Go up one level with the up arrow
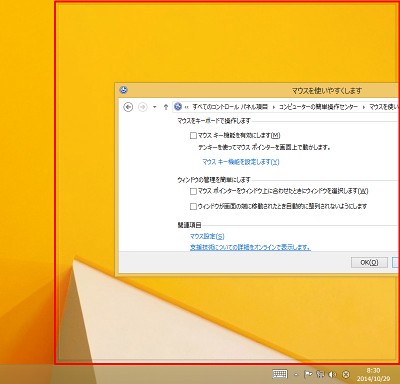Image resolution: width=400 pixels, height=384 pixels. (x=166, y=107)
